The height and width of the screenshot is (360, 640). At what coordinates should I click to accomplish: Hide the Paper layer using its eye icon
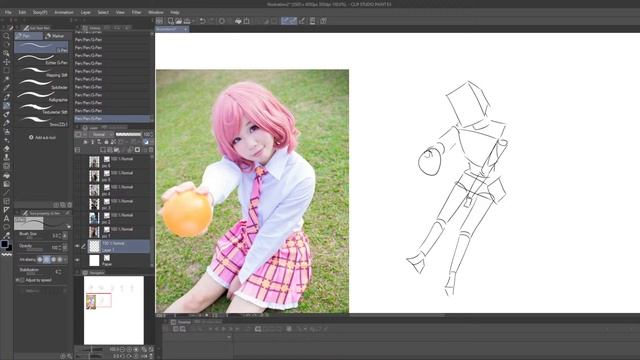tap(77, 260)
